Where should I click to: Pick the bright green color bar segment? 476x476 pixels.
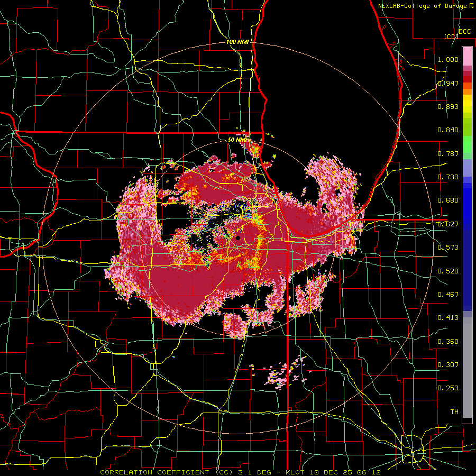467,144
